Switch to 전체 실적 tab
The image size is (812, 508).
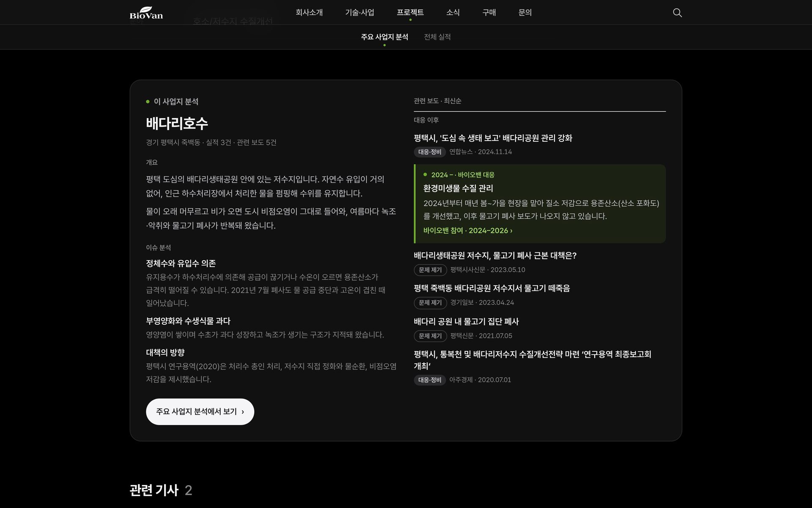coord(437,37)
